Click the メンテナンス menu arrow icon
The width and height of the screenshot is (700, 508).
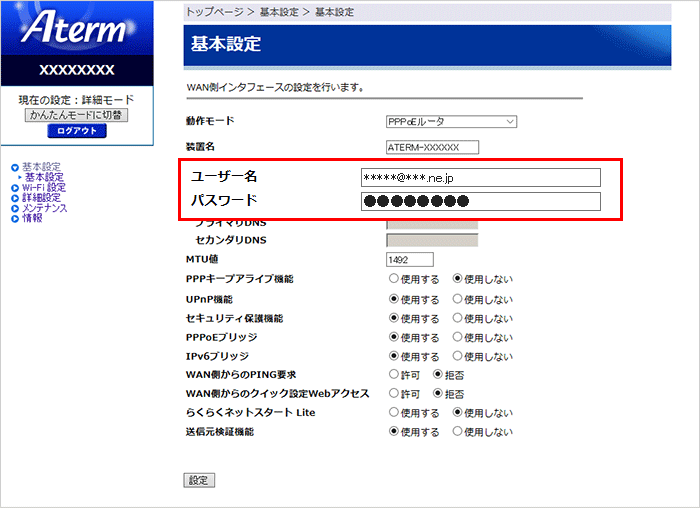click(x=14, y=208)
